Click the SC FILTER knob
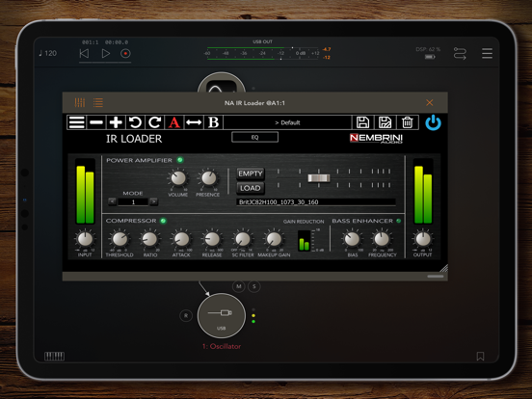532x399 pixels. tap(243, 239)
